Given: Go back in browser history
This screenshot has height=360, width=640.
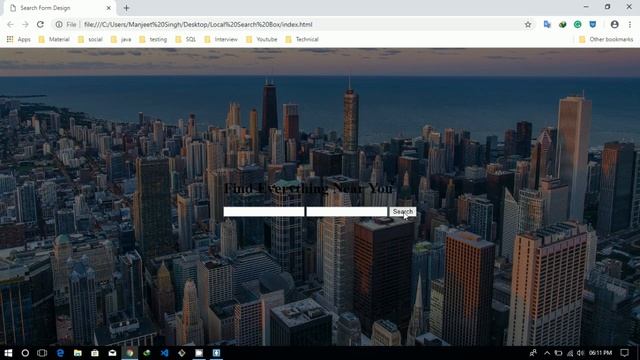Looking at the screenshot, I should (x=10, y=24).
